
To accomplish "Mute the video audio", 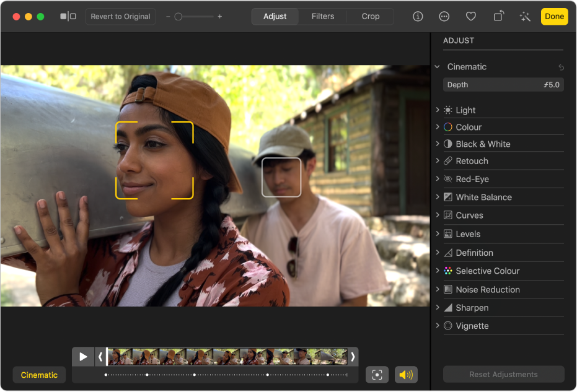I will (406, 375).
